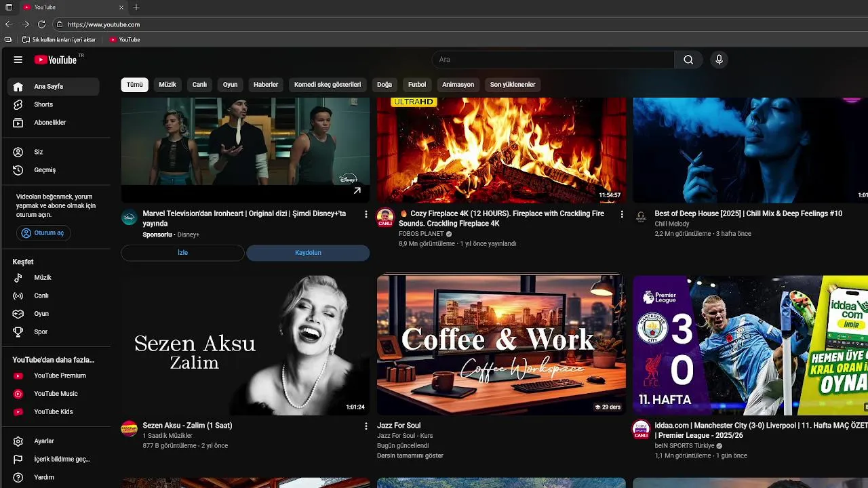Click beIN SPORTS channel avatar
The image size is (868, 488).
(641, 429)
